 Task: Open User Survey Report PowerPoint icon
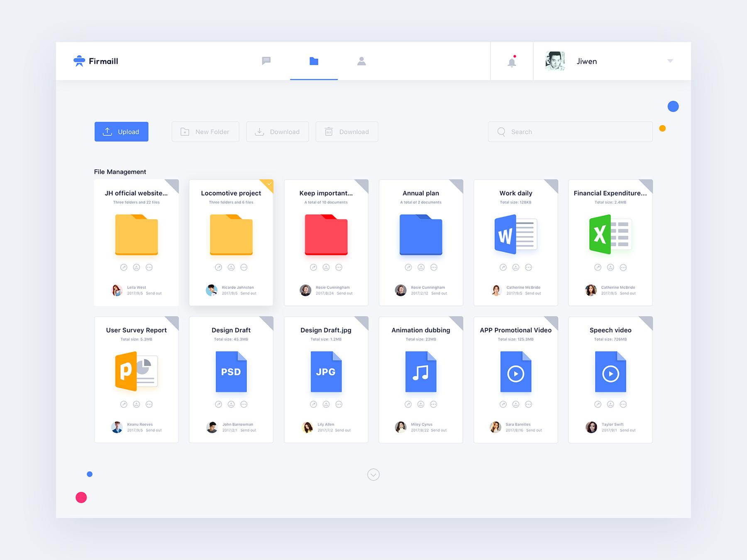click(137, 371)
